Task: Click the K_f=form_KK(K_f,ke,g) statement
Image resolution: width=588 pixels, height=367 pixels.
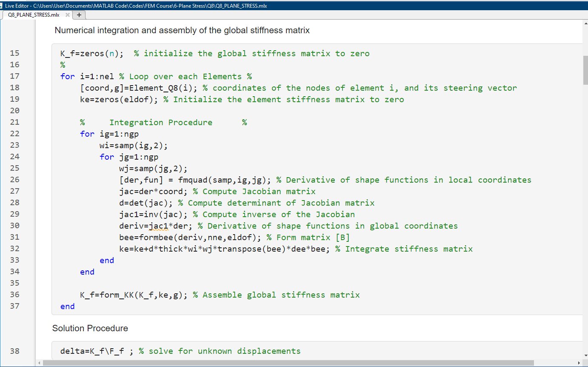Action: tap(134, 295)
